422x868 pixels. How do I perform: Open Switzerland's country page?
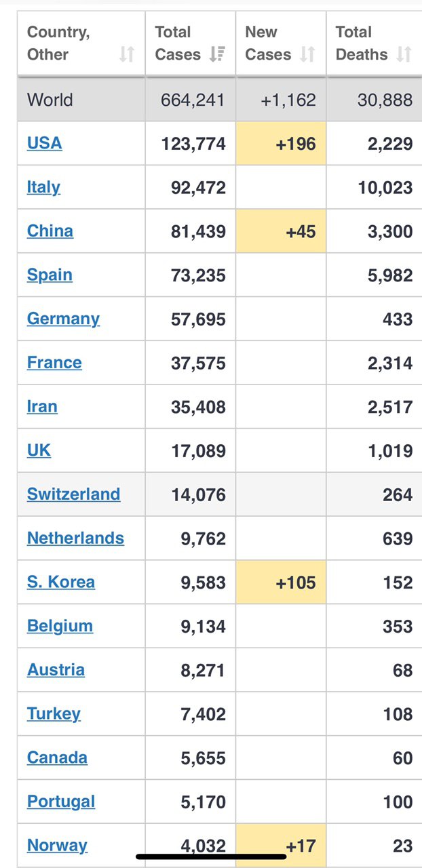pos(73,494)
